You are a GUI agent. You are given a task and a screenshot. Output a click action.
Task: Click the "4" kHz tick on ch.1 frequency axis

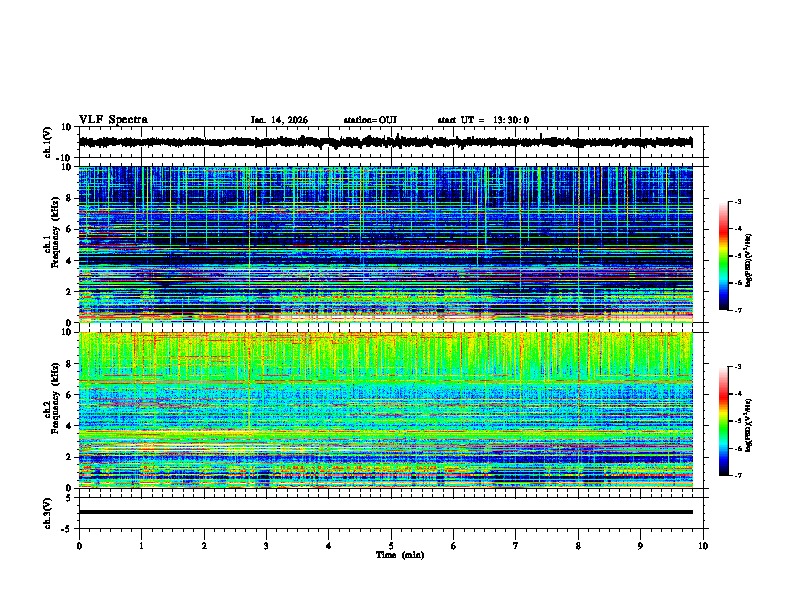point(69,261)
